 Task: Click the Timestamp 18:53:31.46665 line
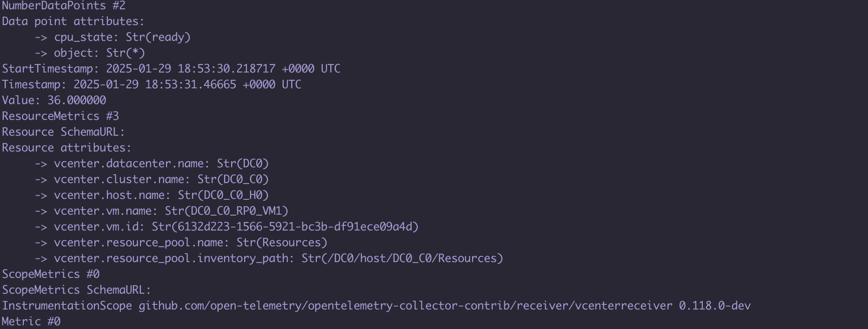click(152, 85)
